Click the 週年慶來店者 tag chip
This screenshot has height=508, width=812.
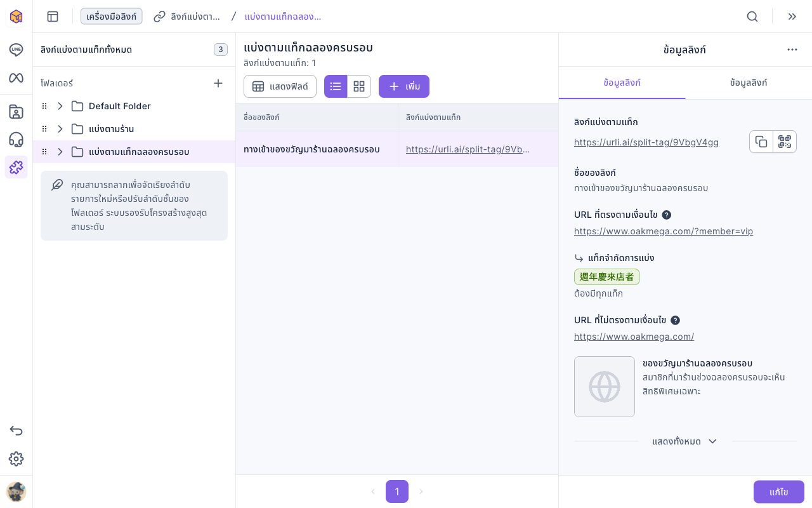click(607, 277)
